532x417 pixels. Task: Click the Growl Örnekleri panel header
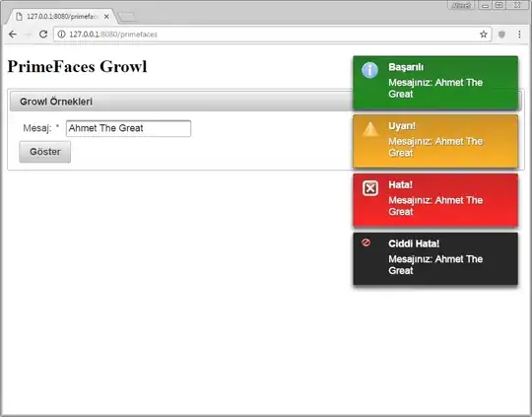tap(181, 102)
